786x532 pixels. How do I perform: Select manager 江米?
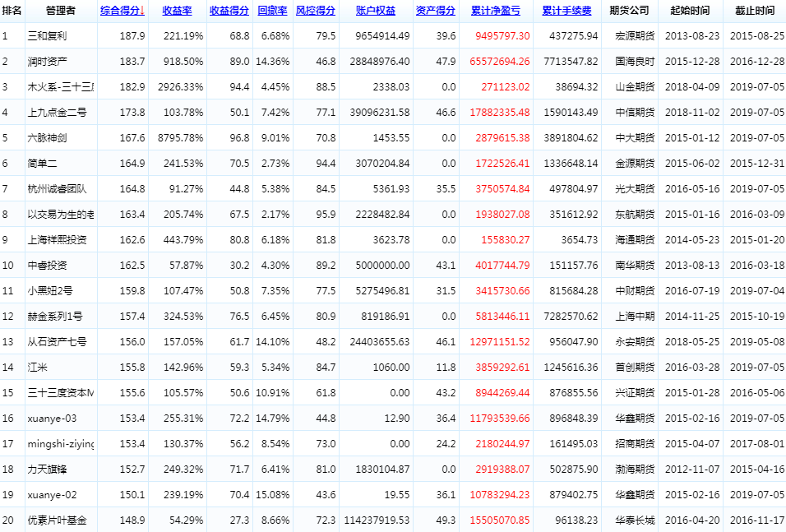click(x=38, y=368)
